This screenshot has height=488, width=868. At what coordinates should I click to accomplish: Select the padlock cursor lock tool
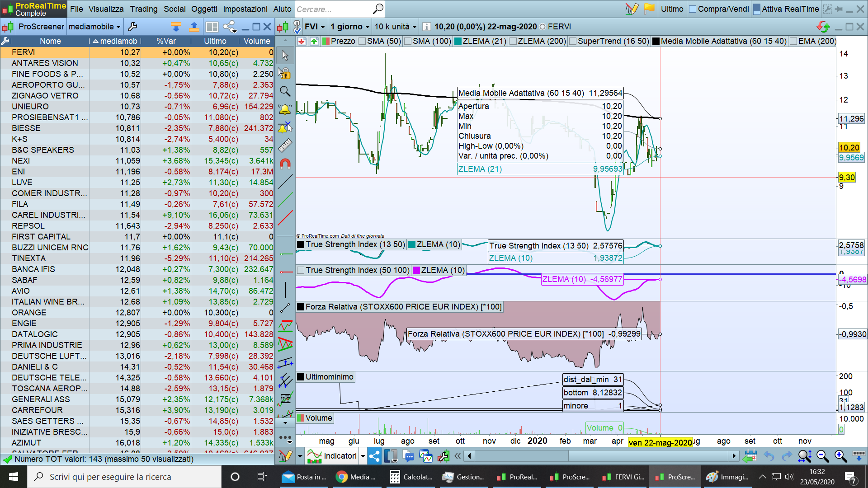pos(285,73)
